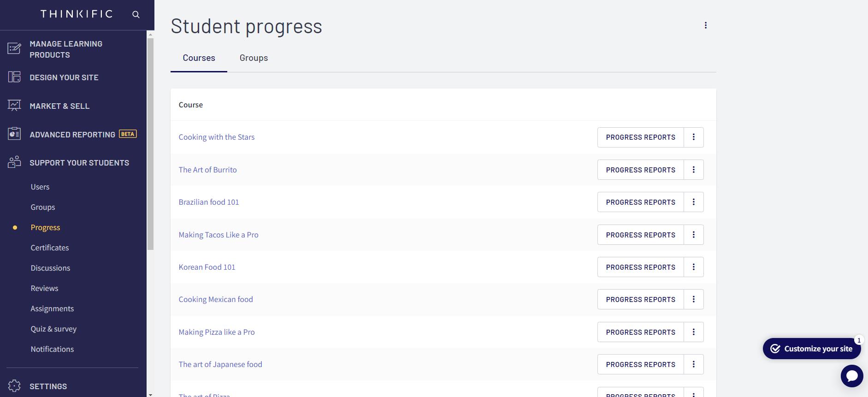868x397 pixels.
Task: Expand more options for Korean Food 101
Action: coord(693,267)
